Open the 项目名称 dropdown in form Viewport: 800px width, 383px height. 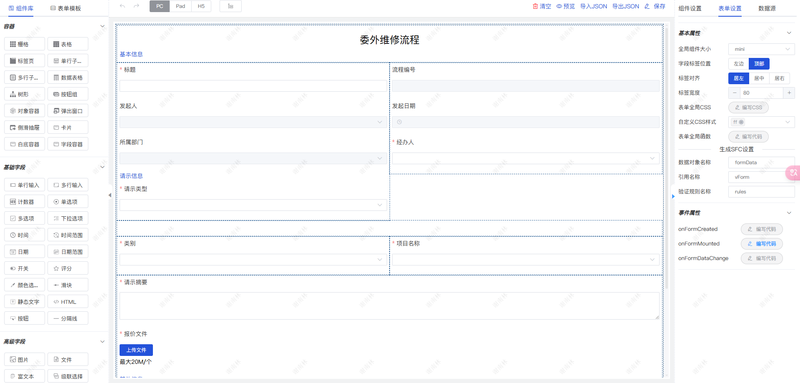pyautogui.click(x=526, y=260)
